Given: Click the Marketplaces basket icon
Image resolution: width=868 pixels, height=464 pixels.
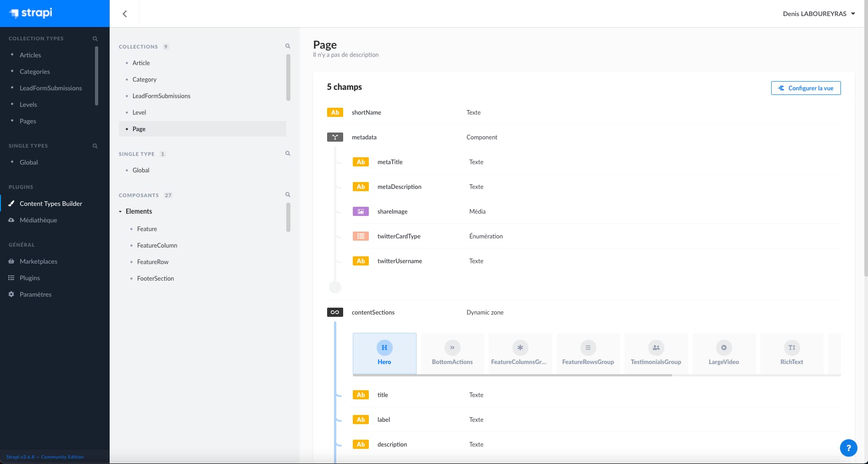Looking at the screenshot, I should 11,261.
